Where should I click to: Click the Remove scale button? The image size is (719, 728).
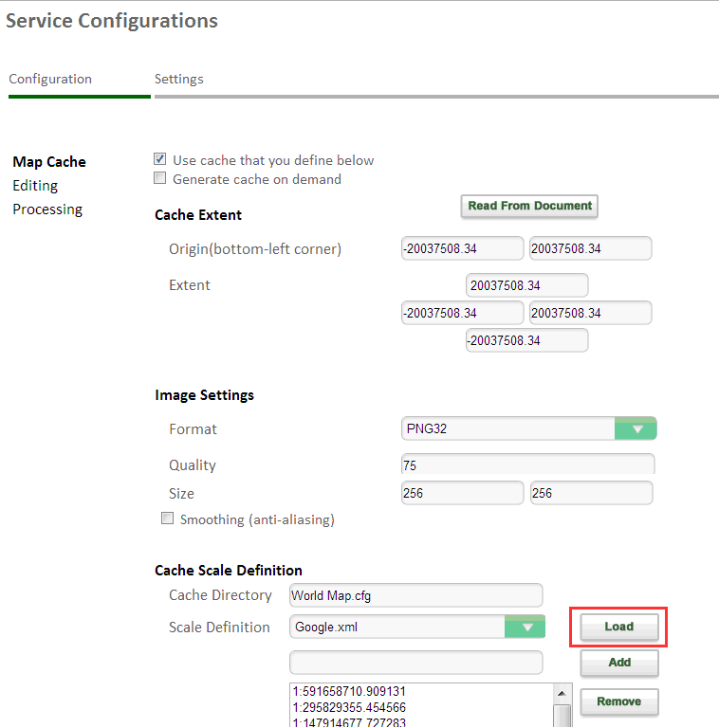pyautogui.click(x=619, y=701)
